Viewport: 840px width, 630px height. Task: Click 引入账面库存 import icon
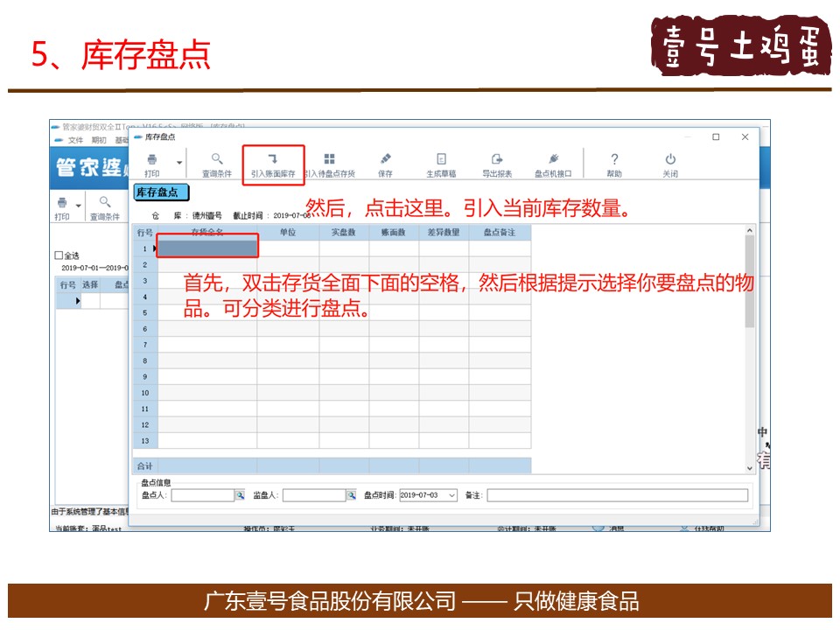(x=273, y=160)
